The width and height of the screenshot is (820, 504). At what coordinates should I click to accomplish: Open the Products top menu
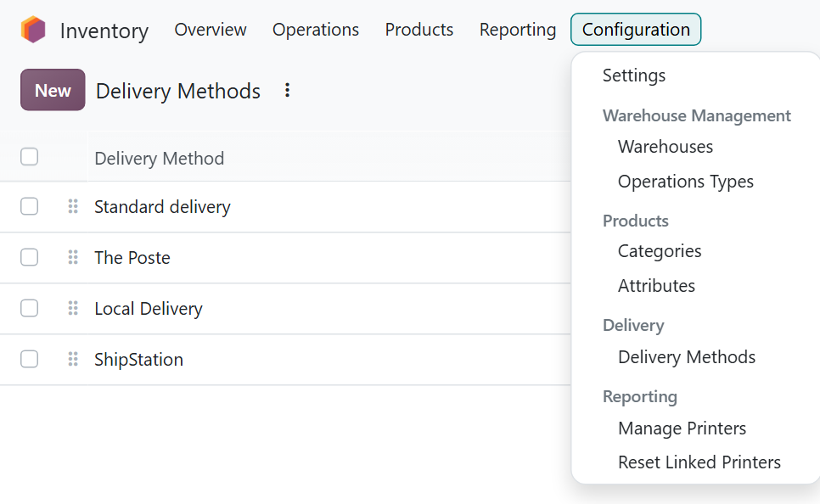click(x=418, y=30)
